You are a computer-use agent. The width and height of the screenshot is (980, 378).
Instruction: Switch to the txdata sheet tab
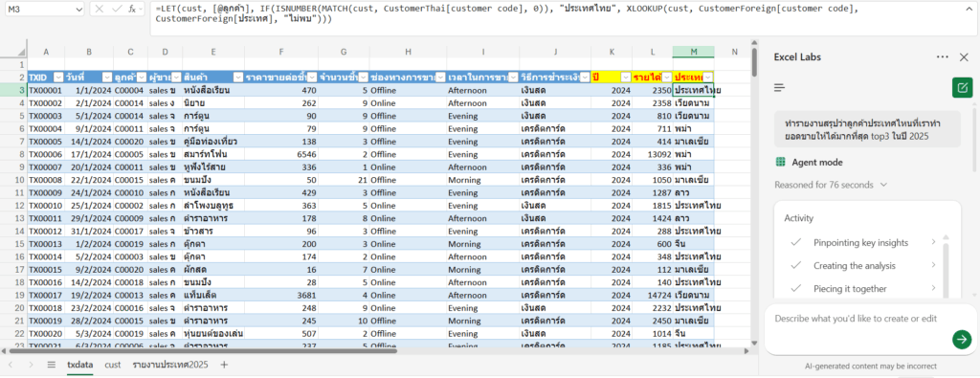pos(80,365)
